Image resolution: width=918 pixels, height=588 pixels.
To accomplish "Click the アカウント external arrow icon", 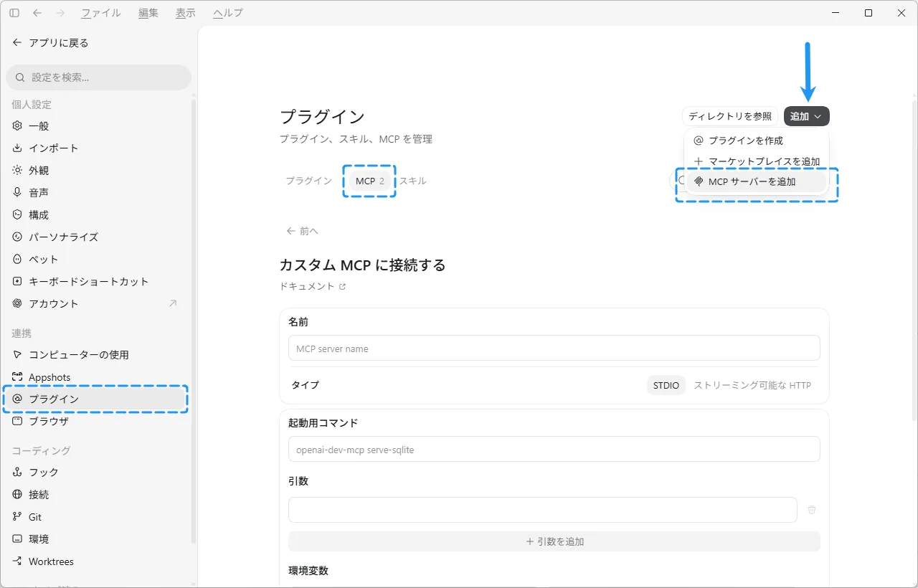I will pos(173,303).
